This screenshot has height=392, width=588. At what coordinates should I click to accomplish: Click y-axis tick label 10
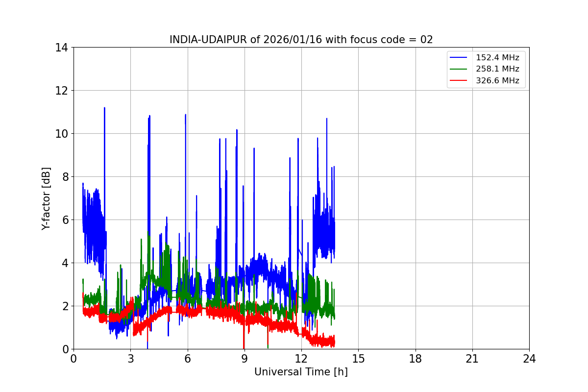pyautogui.click(x=62, y=134)
